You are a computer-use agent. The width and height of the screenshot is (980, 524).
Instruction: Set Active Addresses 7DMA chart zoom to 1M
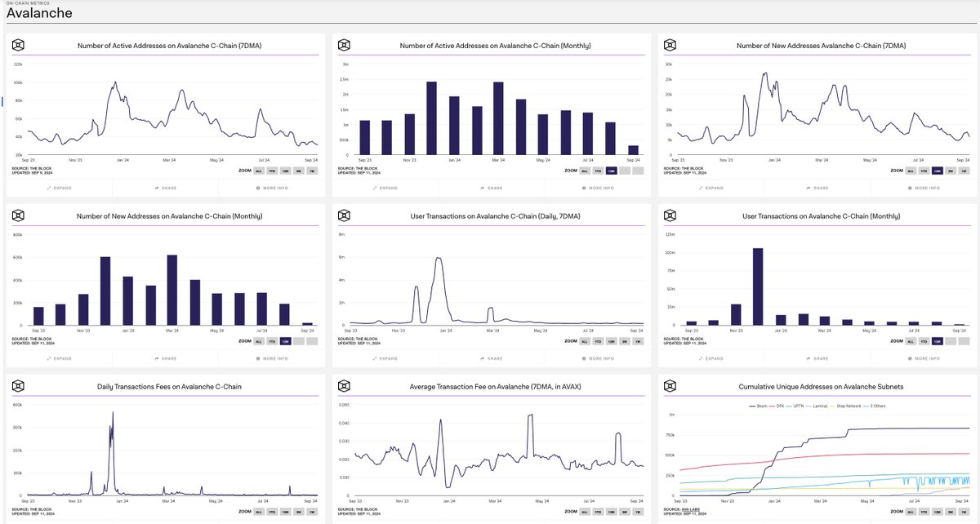[313, 171]
